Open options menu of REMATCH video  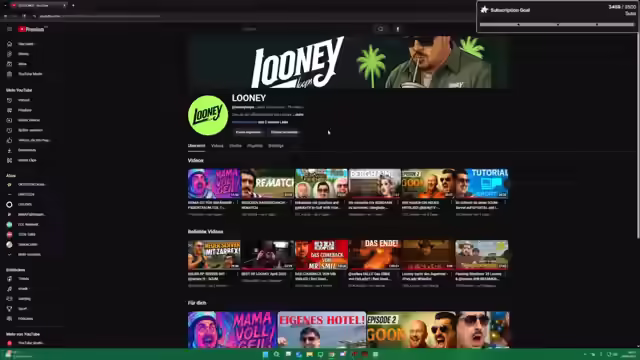tap(291, 203)
